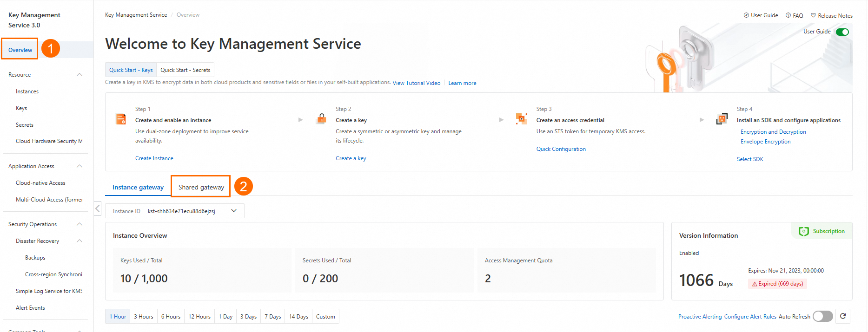Collapse the Resource sidebar section
The height and width of the screenshot is (332, 868).
[80, 75]
